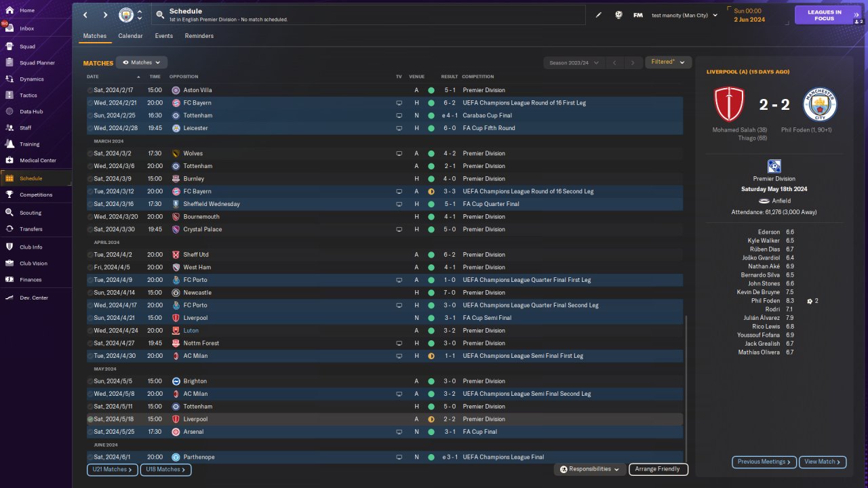Tick the circle for the Aston Villa match
Viewport: 868px width, 488px height.
(x=90, y=90)
